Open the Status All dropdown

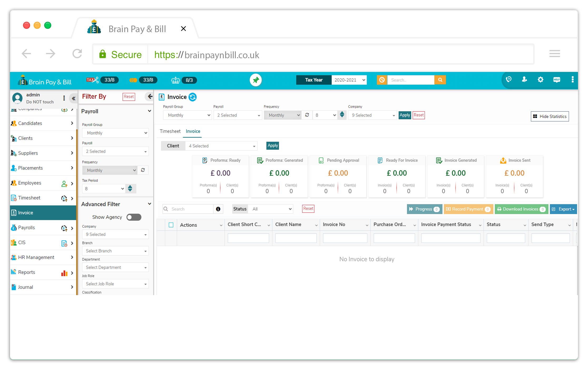click(x=271, y=209)
